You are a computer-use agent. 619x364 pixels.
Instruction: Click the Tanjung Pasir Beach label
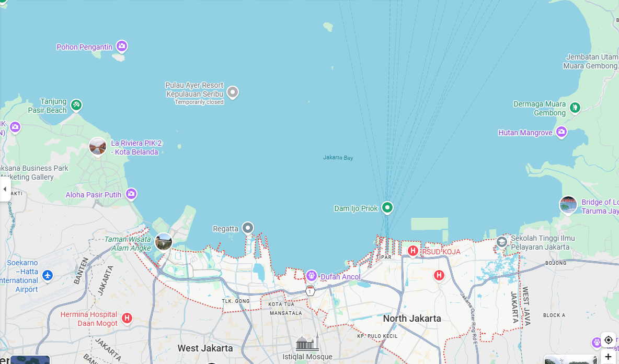tap(48, 106)
